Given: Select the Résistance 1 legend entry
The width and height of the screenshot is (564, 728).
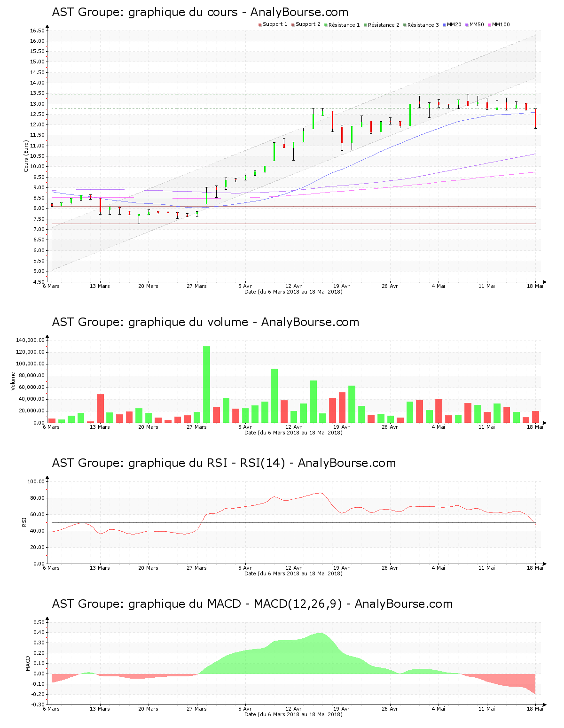Looking at the screenshot, I should coord(342,24).
